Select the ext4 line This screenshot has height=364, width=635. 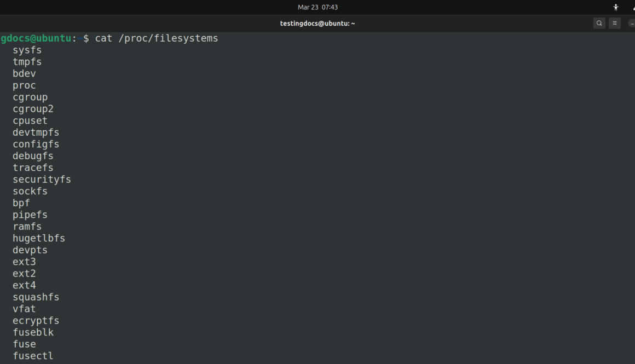pos(24,285)
